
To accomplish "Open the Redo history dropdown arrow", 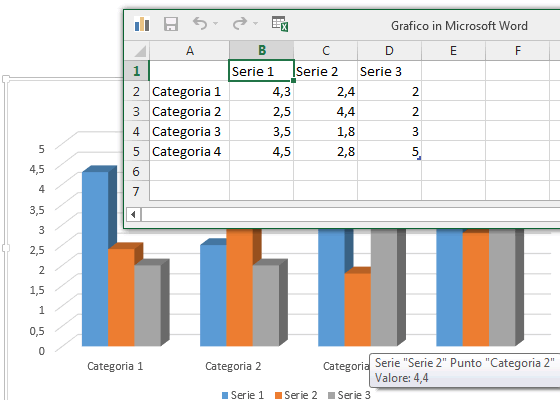I will [x=255, y=24].
